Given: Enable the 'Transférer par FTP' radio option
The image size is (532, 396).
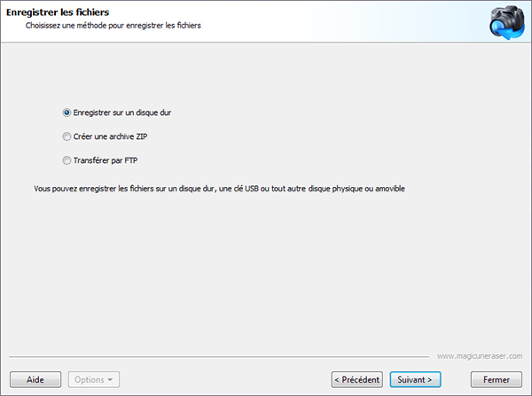Looking at the screenshot, I should tap(66, 160).
